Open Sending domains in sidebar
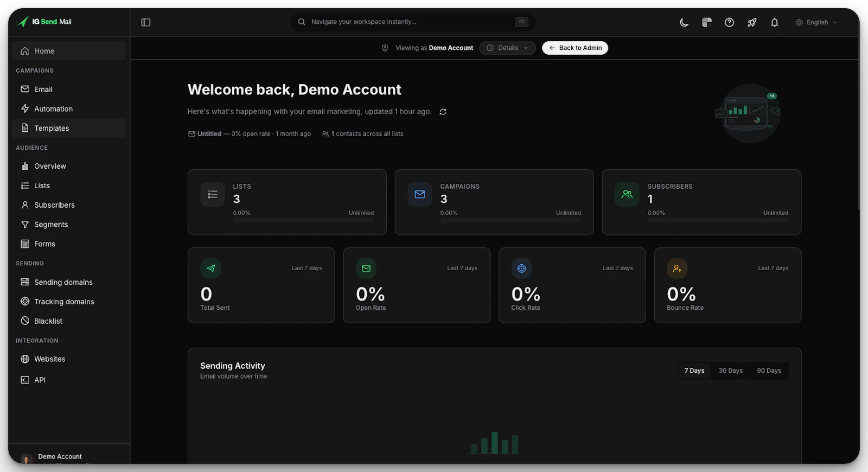Viewport: 868px width, 472px height. 69,282
